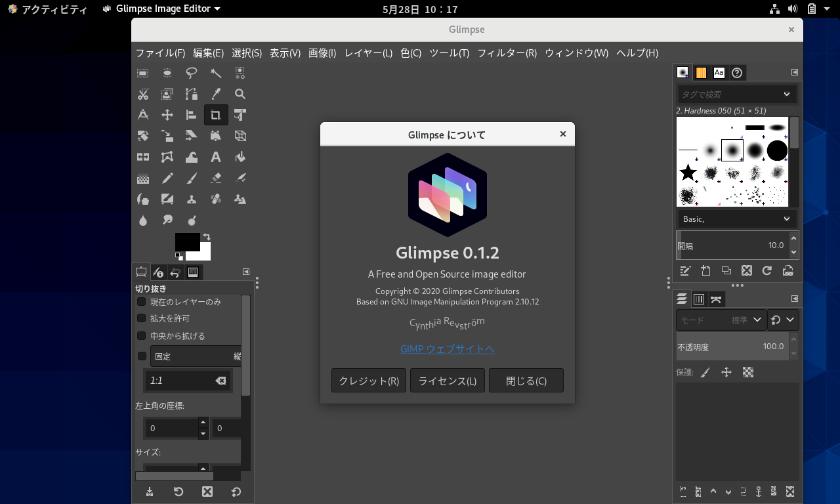The width and height of the screenshot is (840, 504).
Task: Open the layers panel tab menu arrow
Action: (794, 299)
